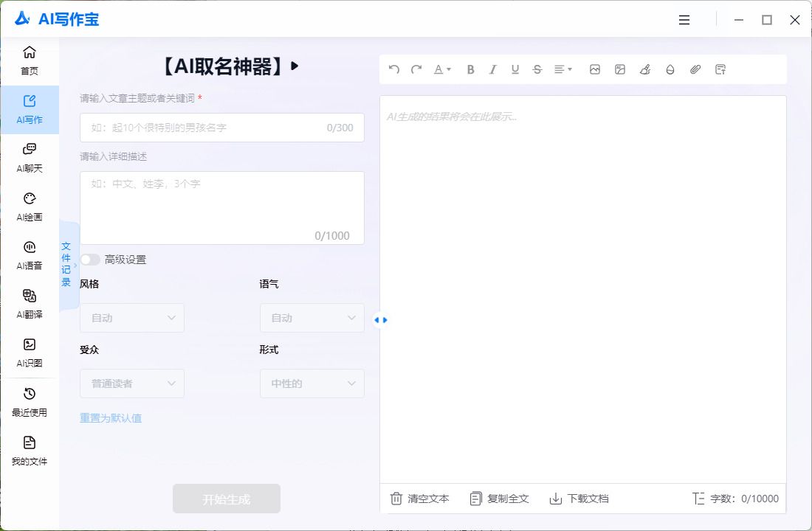The width and height of the screenshot is (812, 531).
Task: Open the hamburger menu in title bar
Action: [684, 20]
